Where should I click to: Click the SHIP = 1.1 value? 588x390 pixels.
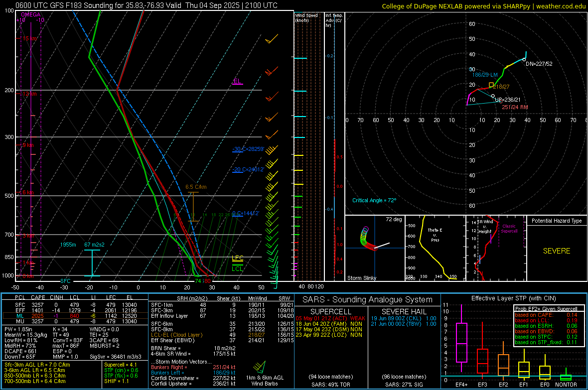[117, 382]
